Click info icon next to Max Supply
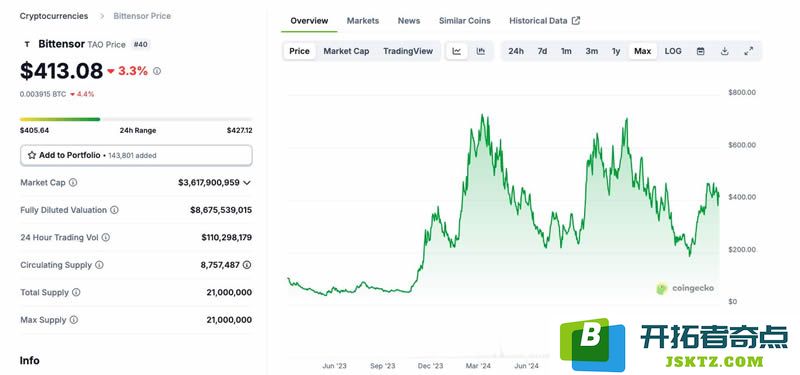800x375 pixels. coord(73,320)
